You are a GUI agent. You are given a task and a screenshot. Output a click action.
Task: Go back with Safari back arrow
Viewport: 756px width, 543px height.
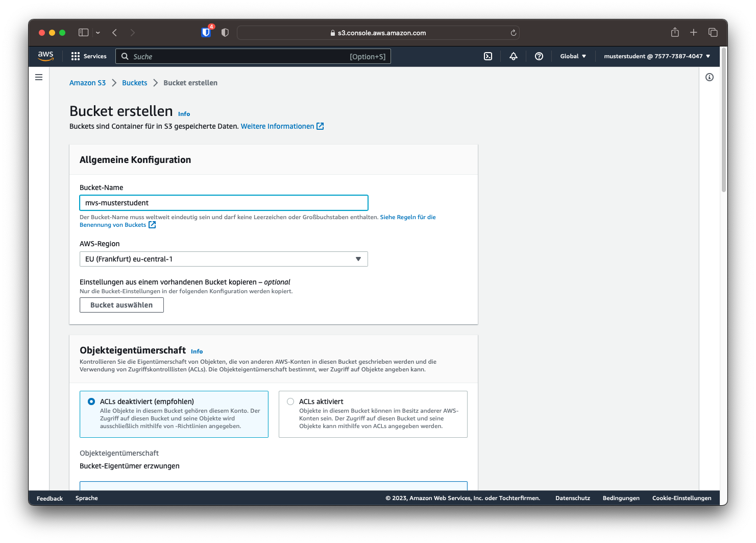(x=115, y=33)
